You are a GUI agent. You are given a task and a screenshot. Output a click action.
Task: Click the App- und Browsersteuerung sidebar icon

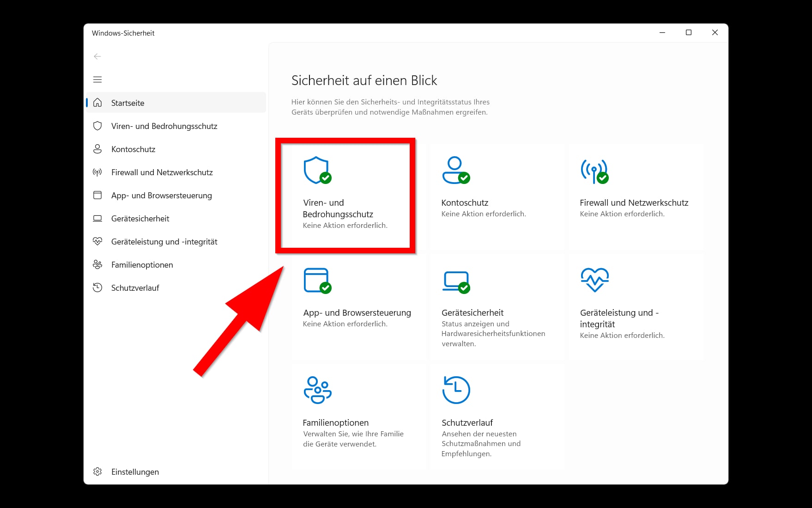(x=97, y=195)
